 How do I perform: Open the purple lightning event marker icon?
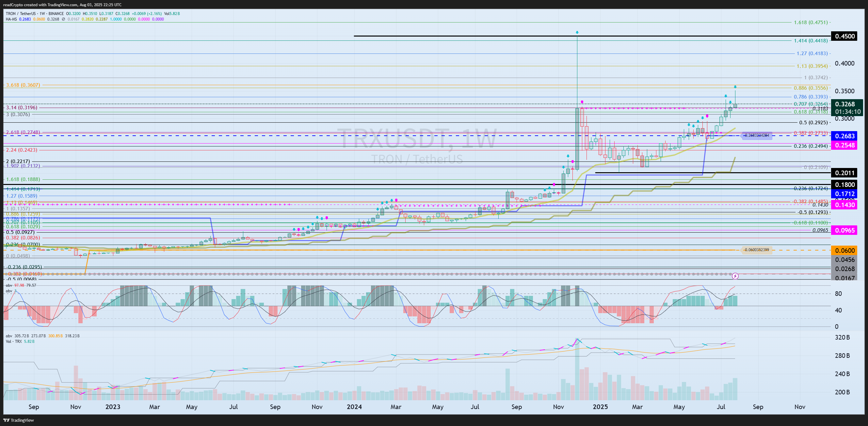(x=735, y=276)
